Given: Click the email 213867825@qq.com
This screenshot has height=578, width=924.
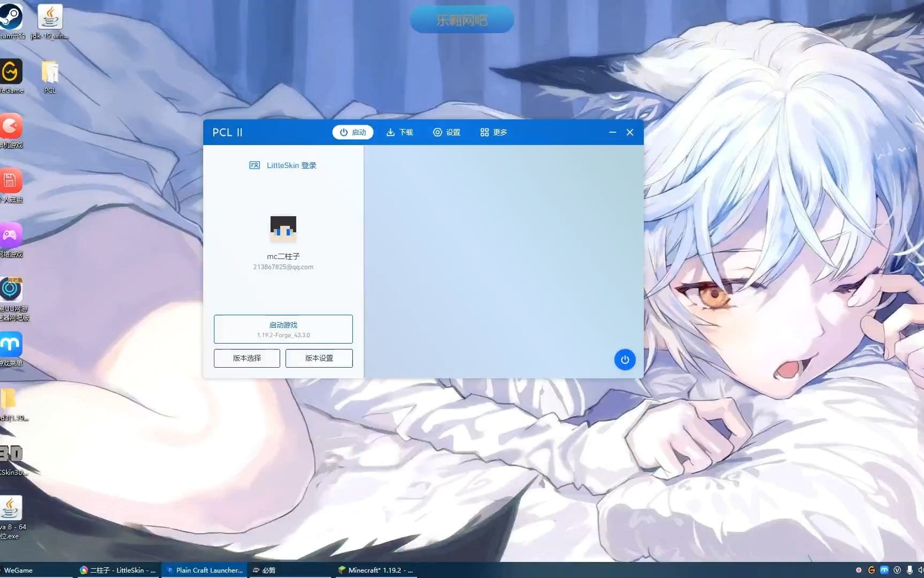Looking at the screenshot, I should point(283,267).
